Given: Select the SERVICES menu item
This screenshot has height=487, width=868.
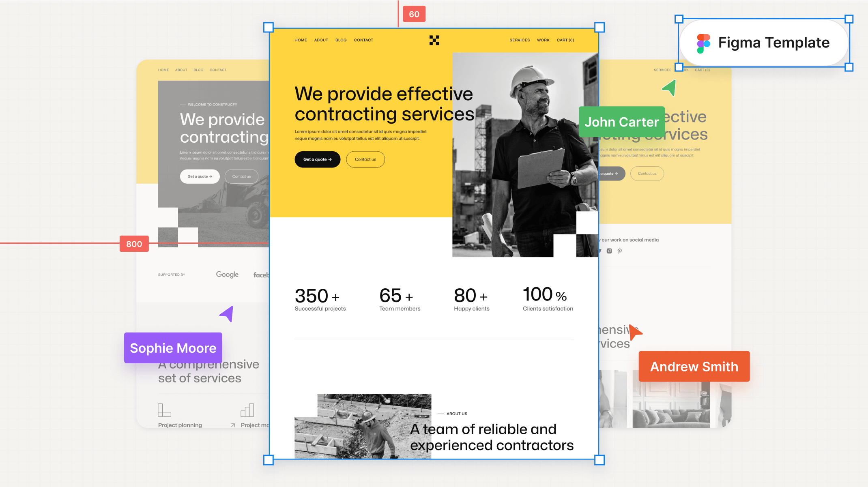Looking at the screenshot, I should (x=519, y=40).
